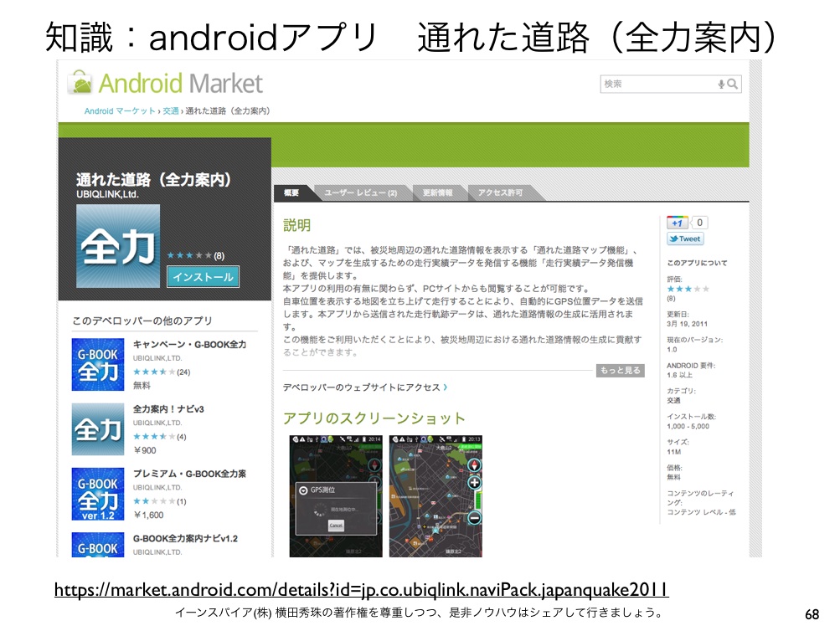Open the アクセス許可 tab
Viewport: 840px width, 631px height.
click(x=500, y=192)
